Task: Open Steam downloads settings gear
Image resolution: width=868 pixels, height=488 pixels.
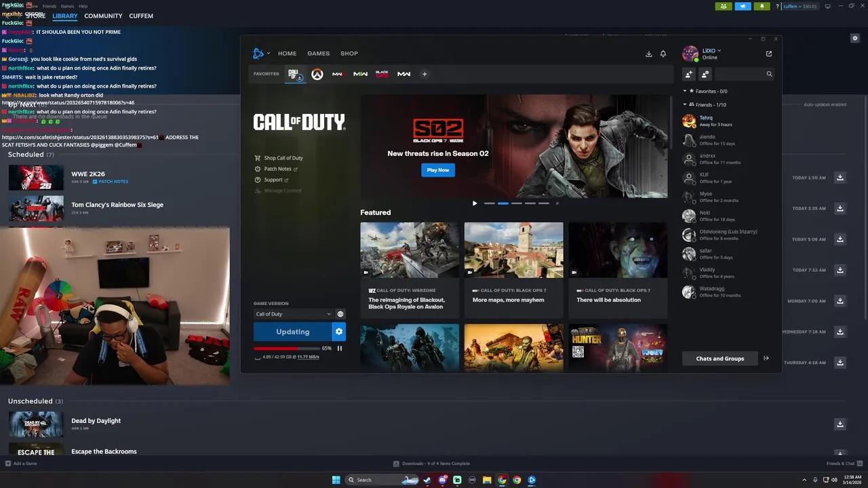Action: pyautogui.click(x=855, y=39)
